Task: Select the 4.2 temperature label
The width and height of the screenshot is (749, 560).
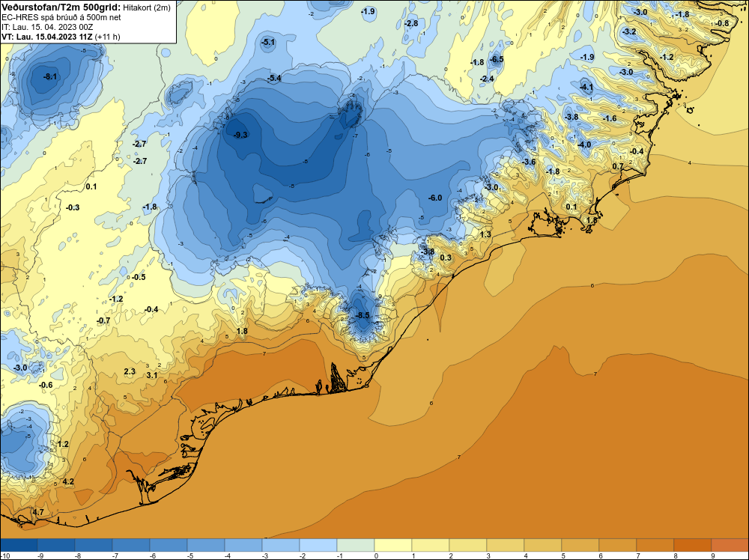Action: pyautogui.click(x=68, y=481)
